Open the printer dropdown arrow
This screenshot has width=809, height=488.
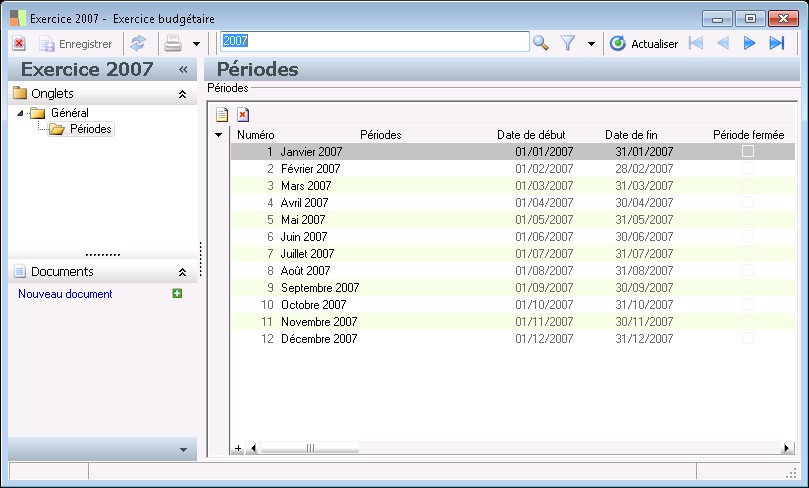(196, 44)
